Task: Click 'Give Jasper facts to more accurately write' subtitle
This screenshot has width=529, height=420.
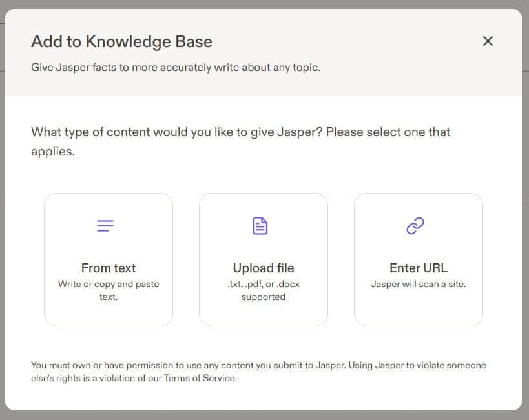Action: click(x=176, y=67)
